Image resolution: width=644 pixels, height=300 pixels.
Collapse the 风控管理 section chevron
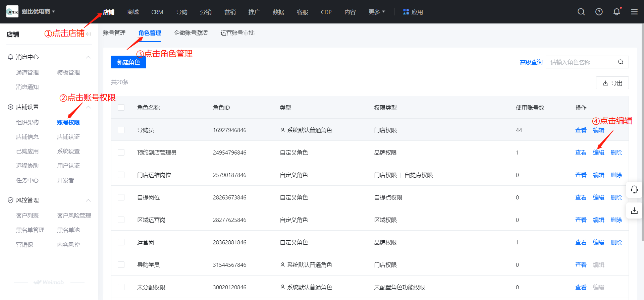[89, 200]
